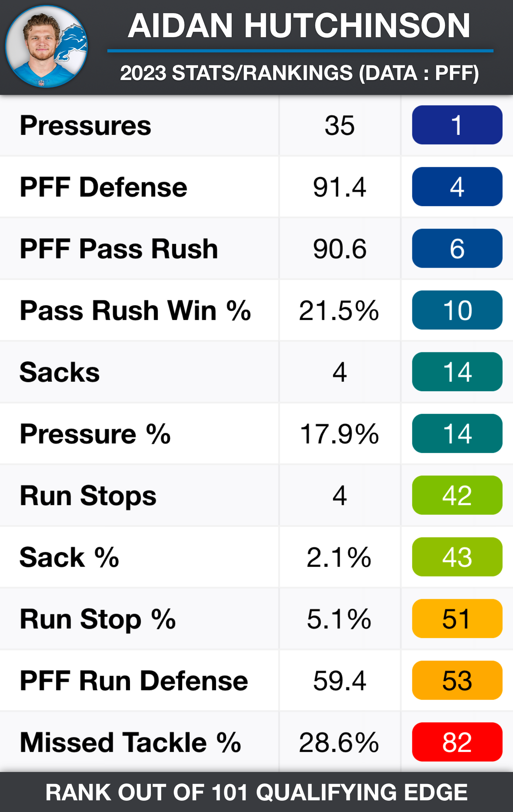Click the 2023 Stats/Rankings subtitle
This screenshot has height=812, width=513.
coord(299,73)
